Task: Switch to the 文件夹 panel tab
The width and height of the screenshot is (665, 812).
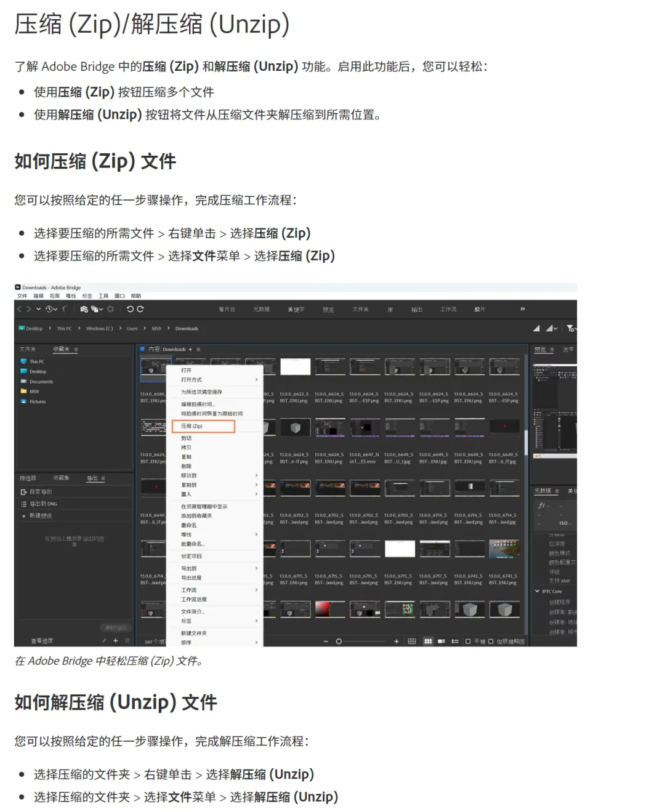Action: pyautogui.click(x=27, y=349)
